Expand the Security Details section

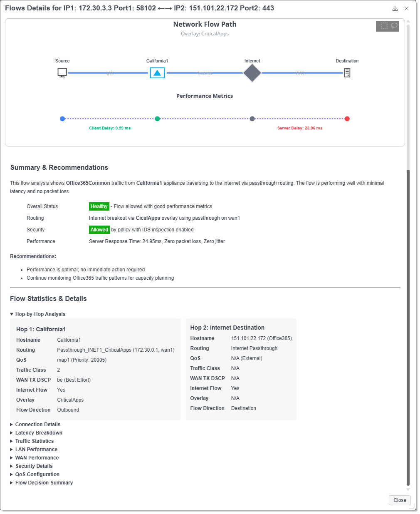click(x=32, y=466)
